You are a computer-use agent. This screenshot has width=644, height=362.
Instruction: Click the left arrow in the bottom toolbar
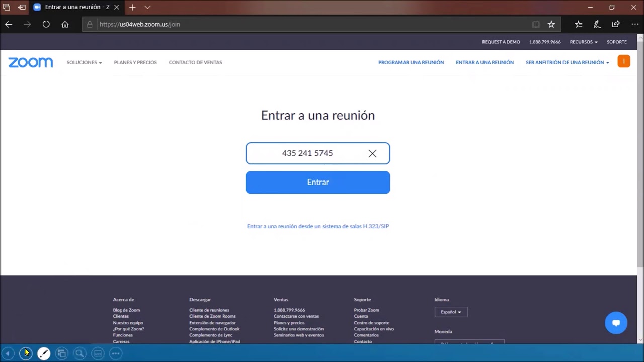(8, 353)
